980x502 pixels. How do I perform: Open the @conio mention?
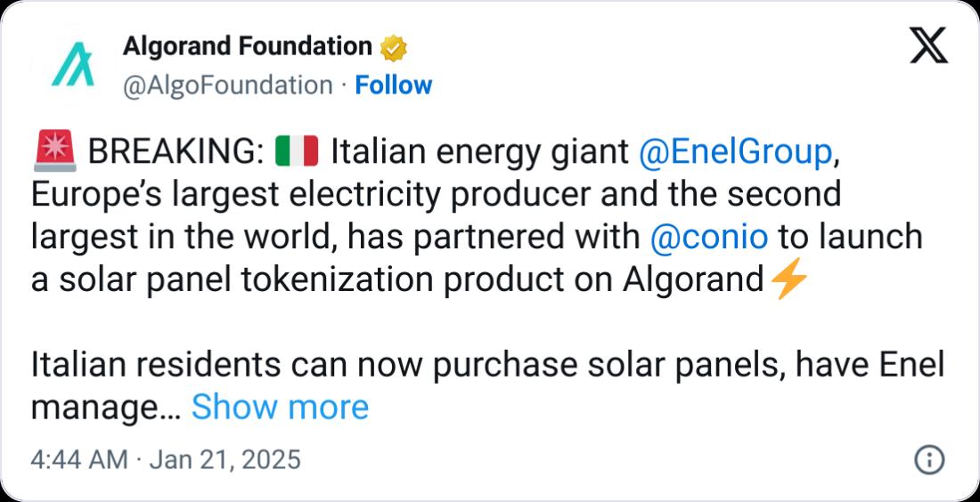(x=709, y=238)
